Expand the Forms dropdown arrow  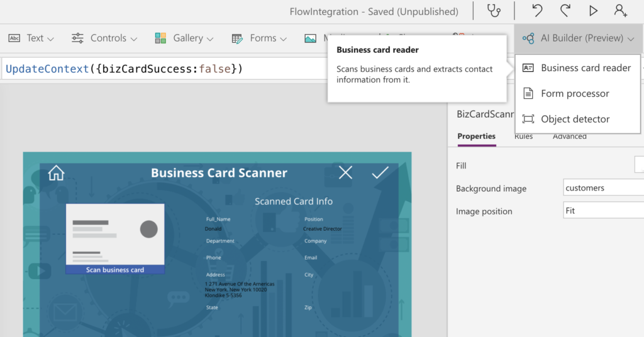(283, 40)
